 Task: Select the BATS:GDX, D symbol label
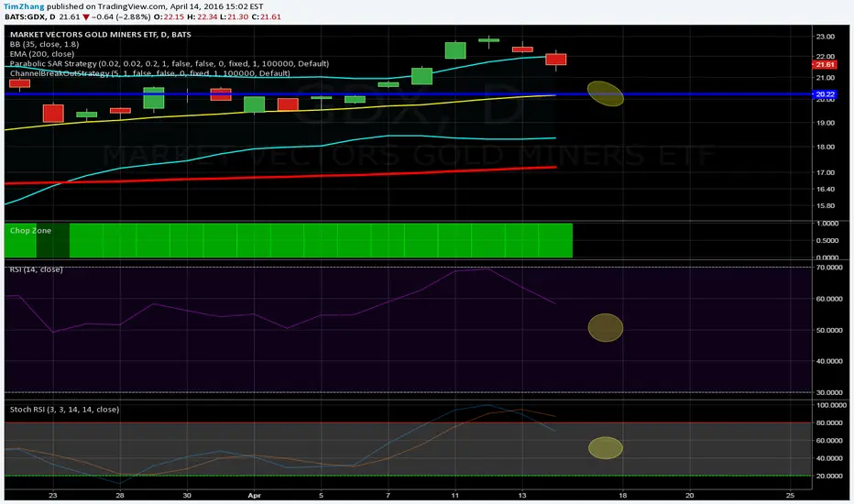click(x=30, y=16)
